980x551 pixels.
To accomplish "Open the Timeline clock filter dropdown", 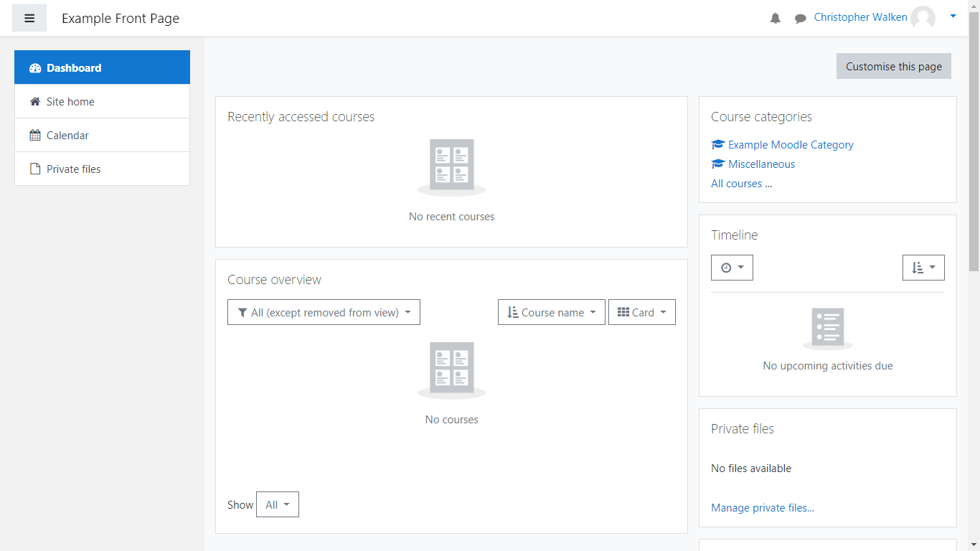I will pos(732,268).
